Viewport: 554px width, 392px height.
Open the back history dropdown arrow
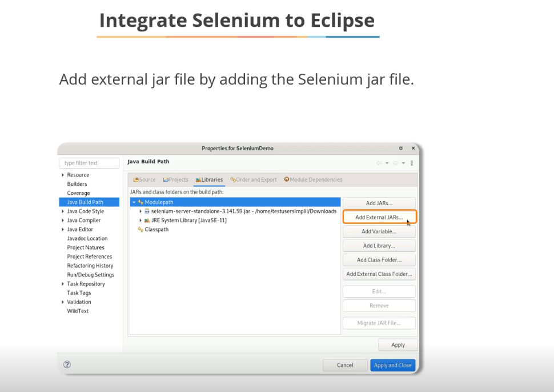(x=387, y=163)
